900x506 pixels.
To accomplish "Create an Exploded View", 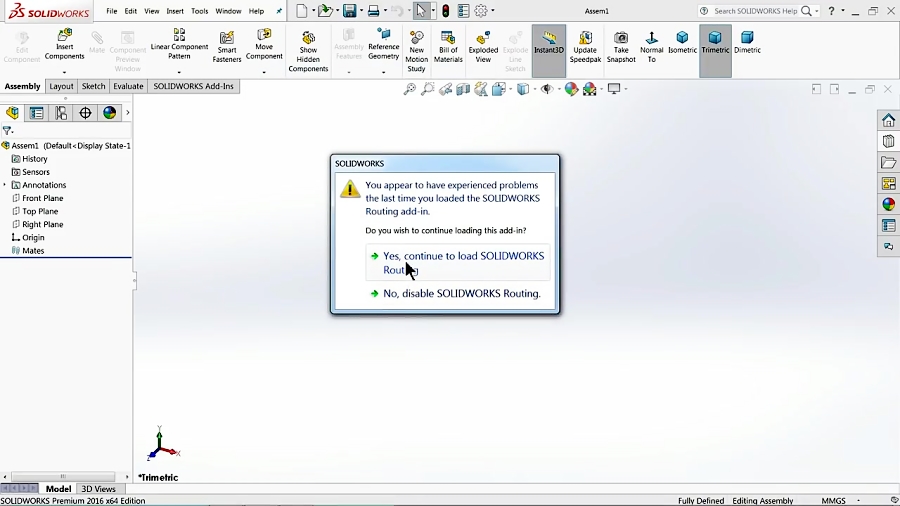I will (x=483, y=46).
